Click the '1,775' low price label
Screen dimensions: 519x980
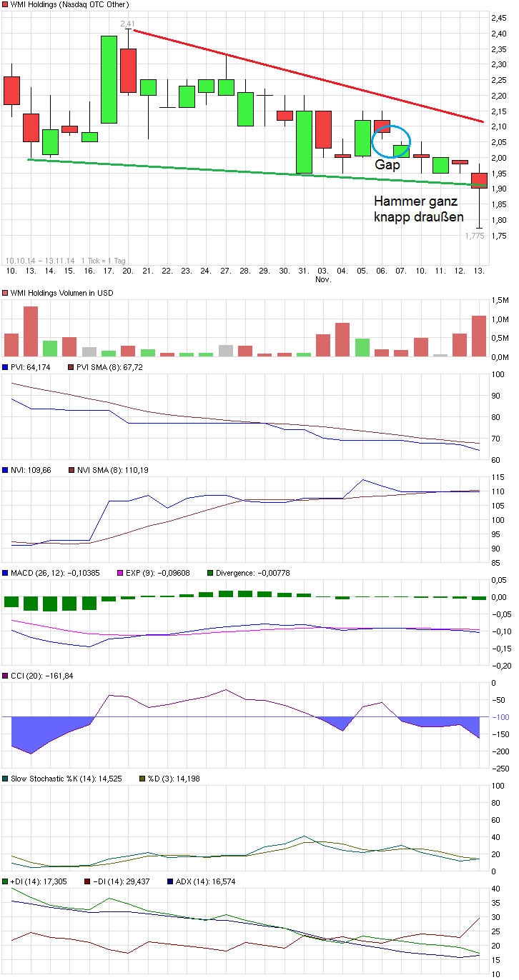tap(475, 235)
